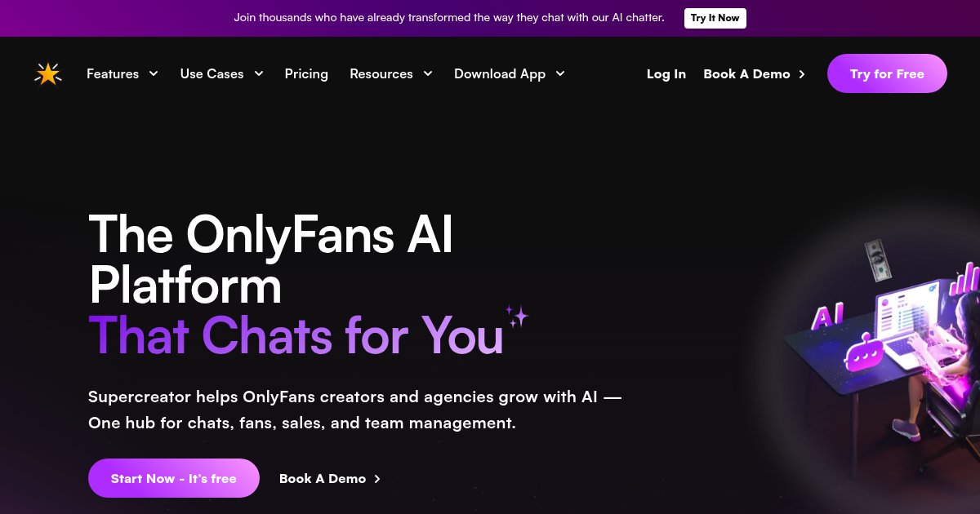Click arrow next to header Book A Demo
Image resolution: width=980 pixels, height=514 pixels.
pyautogui.click(x=802, y=74)
